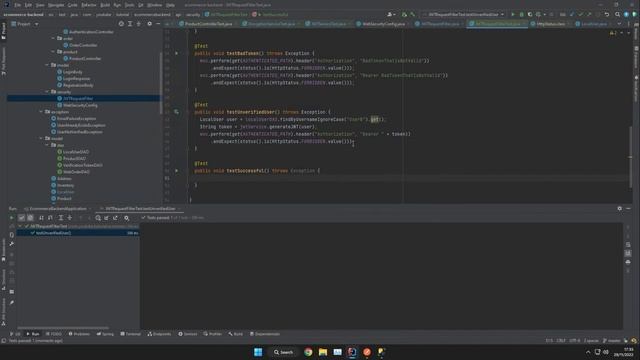
Task: Open Run panel settings gear
Action: [x=620, y=209]
